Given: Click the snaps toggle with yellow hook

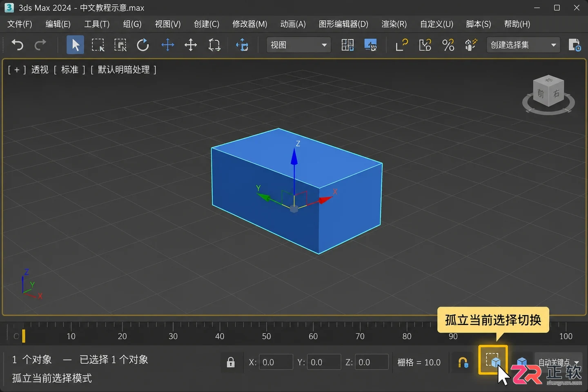Looking at the screenshot, I should (402, 45).
